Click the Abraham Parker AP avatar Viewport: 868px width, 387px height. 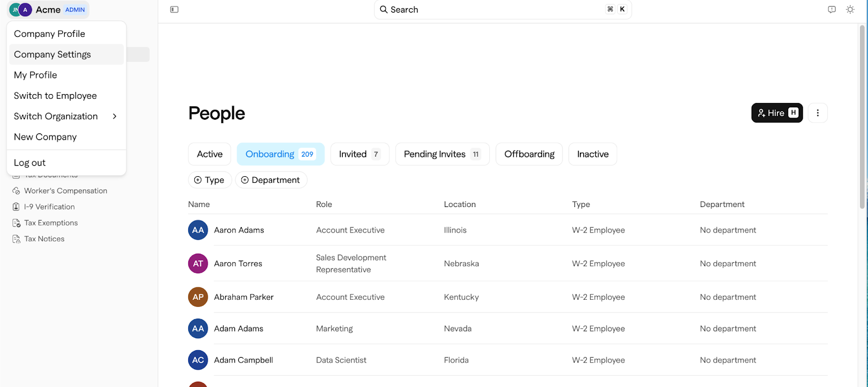pyautogui.click(x=198, y=297)
